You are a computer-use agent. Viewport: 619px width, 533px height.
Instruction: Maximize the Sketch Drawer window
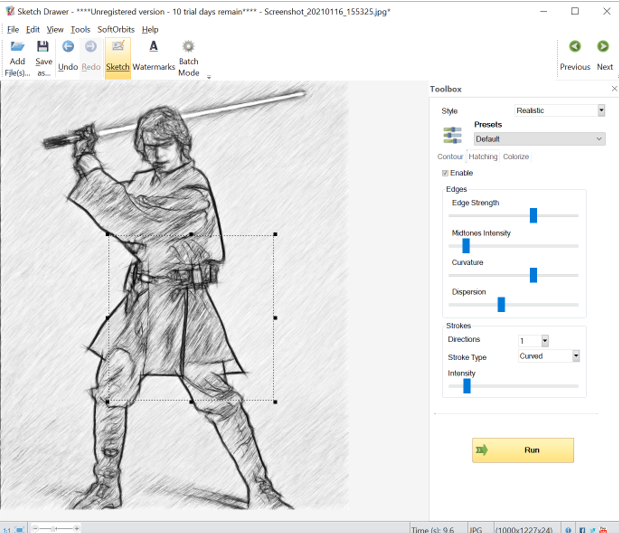click(575, 11)
